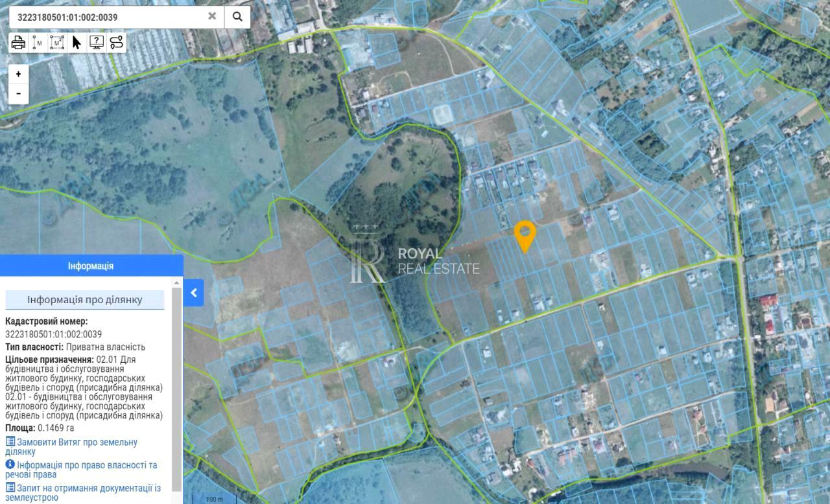Select the distance measurement tool
This screenshot has height=504, width=830.
tap(38, 43)
